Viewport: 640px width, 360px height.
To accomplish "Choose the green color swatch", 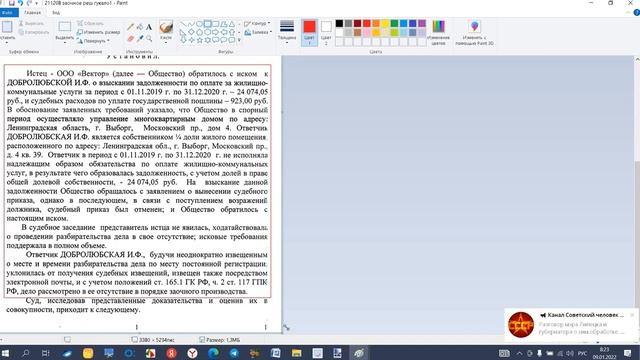I will click(394, 23).
